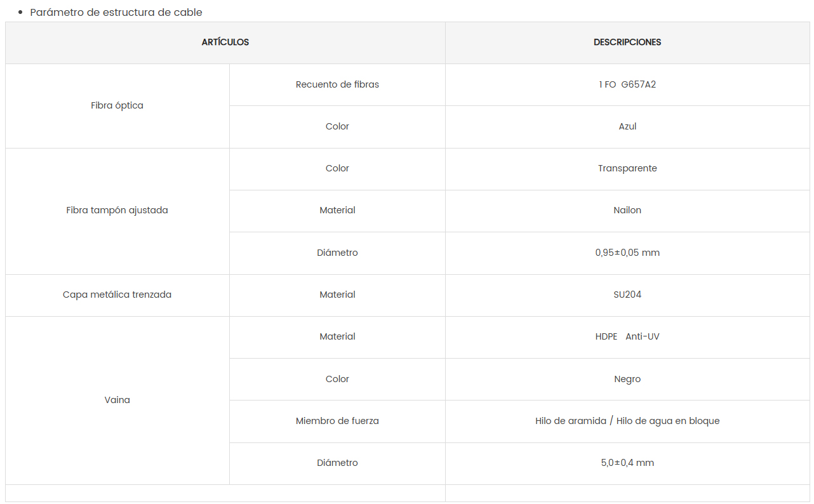Click the ARTÍCULOS column header
Screen dimensions: 814x504
click(x=225, y=43)
